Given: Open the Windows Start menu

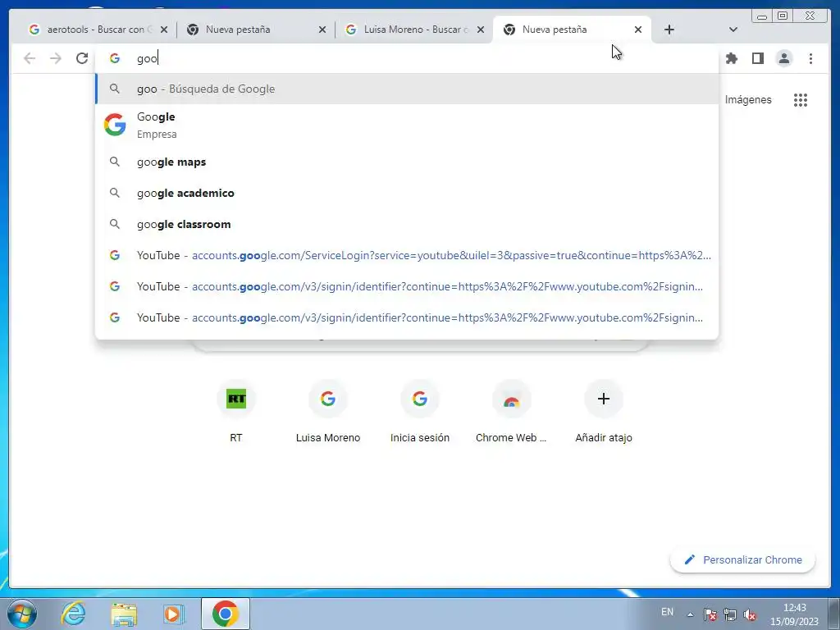Looking at the screenshot, I should click(22, 614).
